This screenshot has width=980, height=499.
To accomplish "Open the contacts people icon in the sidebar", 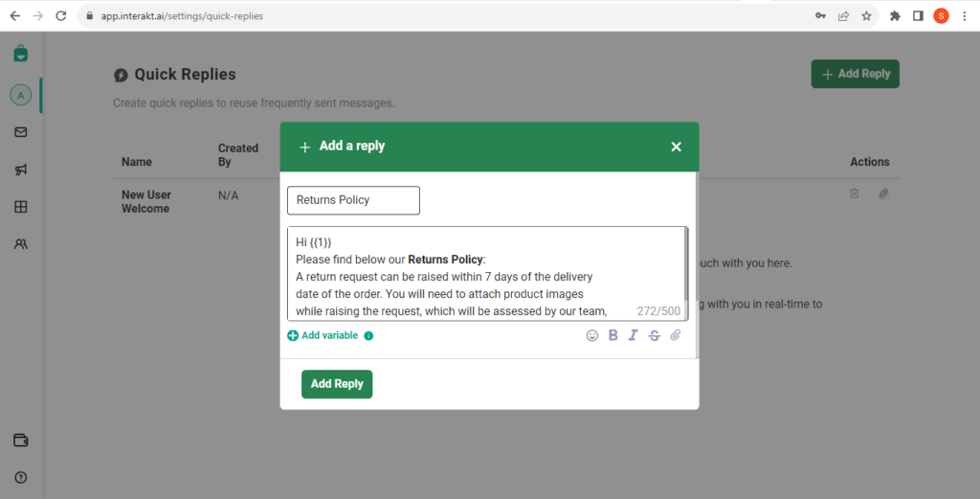I will 21,244.
